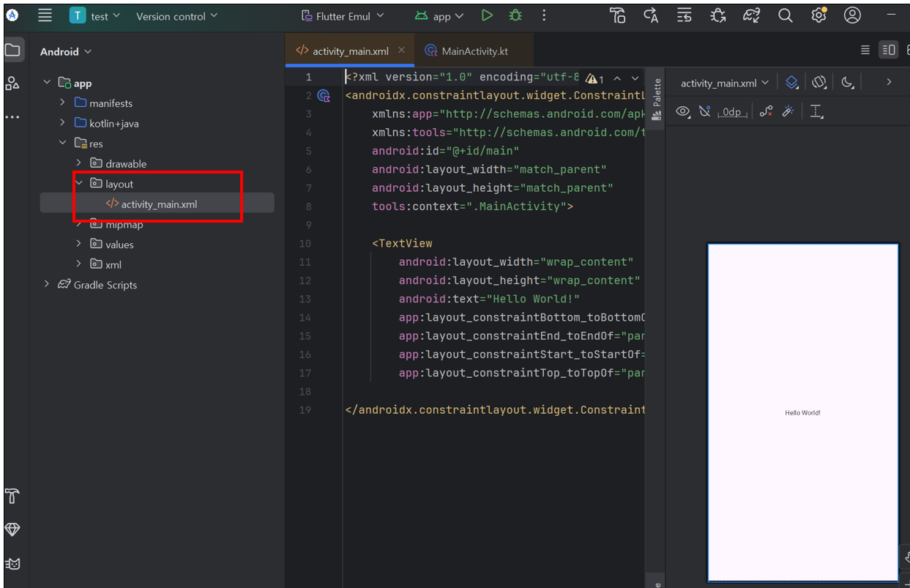
Task: Open the main hamburger menu
Action: (x=45, y=15)
